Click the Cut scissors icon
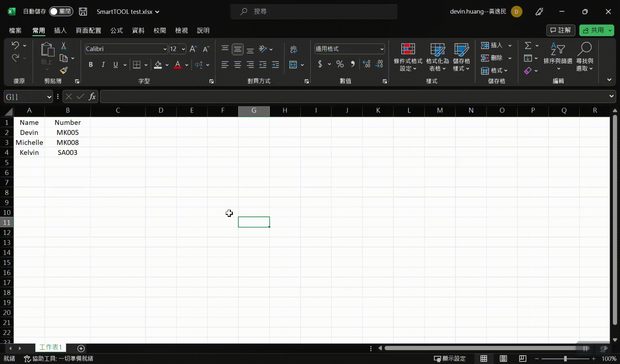Image resolution: width=620 pixels, height=364 pixels. (x=64, y=46)
